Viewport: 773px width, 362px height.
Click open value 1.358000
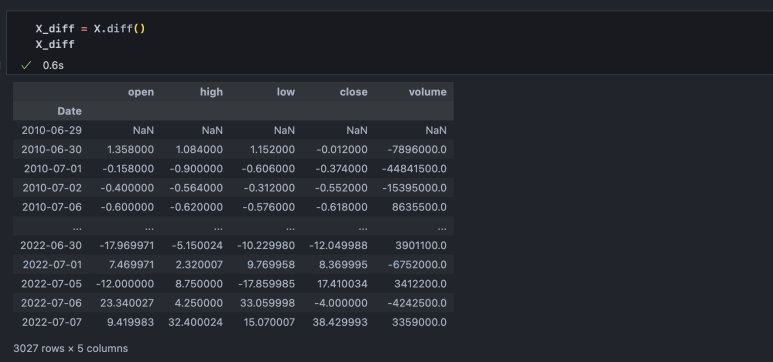(130, 149)
